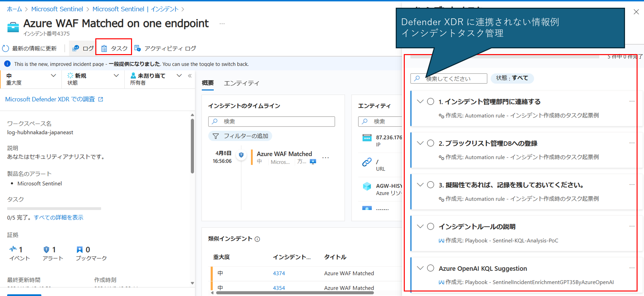Mark Azure OpenAI KQL Suggestion task complete

(431, 268)
